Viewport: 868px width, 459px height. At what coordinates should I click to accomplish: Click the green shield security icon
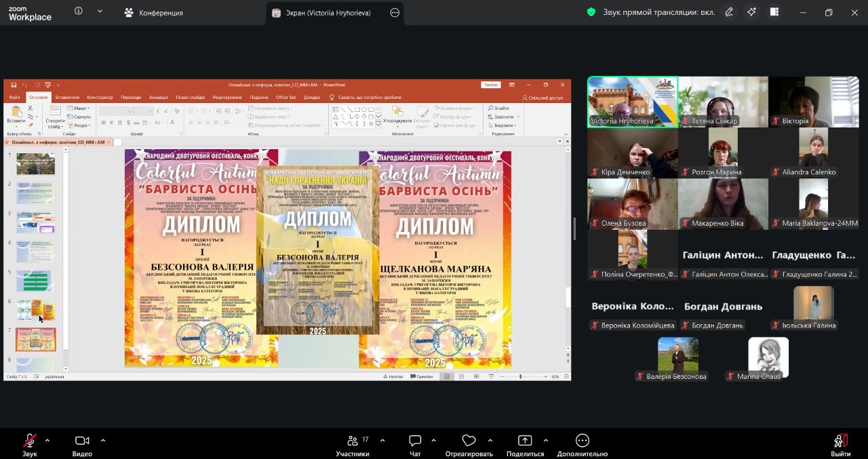[x=591, y=12]
